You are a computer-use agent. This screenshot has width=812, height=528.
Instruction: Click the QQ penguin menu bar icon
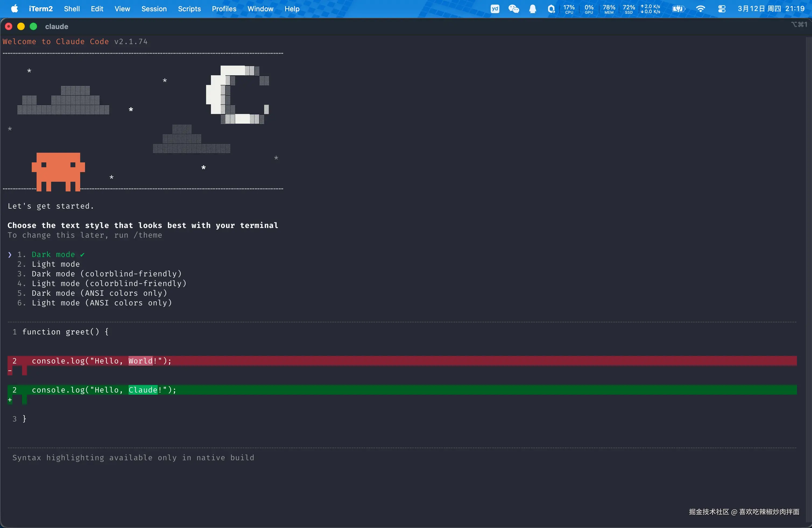[x=532, y=9]
